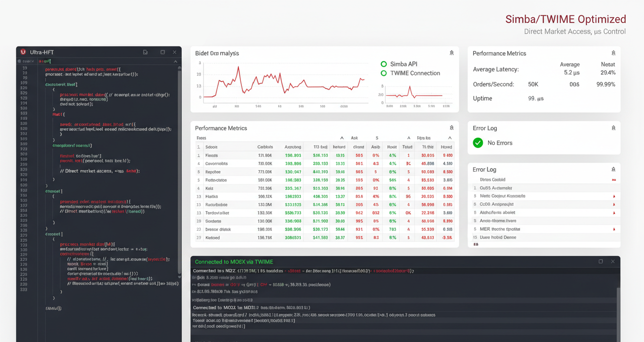Toggle the Simba API series indicator
This screenshot has height=342, width=644.
[x=383, y=64]
